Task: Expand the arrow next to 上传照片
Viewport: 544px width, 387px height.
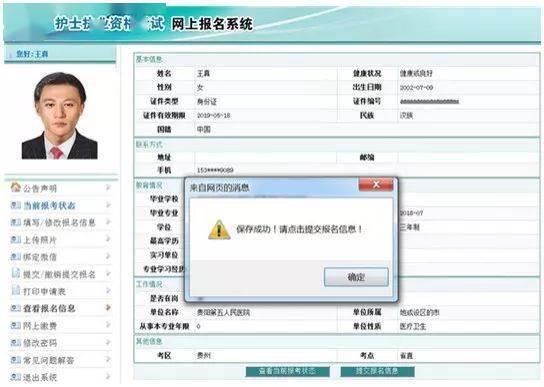Action: click(108, 239)
